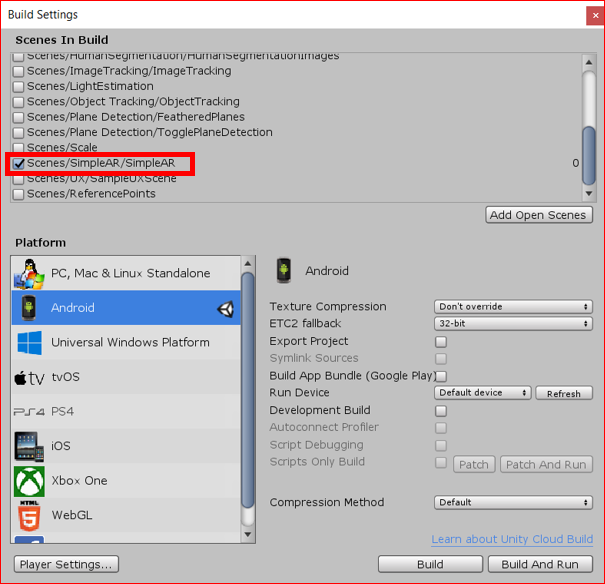The height and width of the screenshot is (584, 605).
Task: Click the scenes list scroll up arrow
Action: tap(589, 62)
